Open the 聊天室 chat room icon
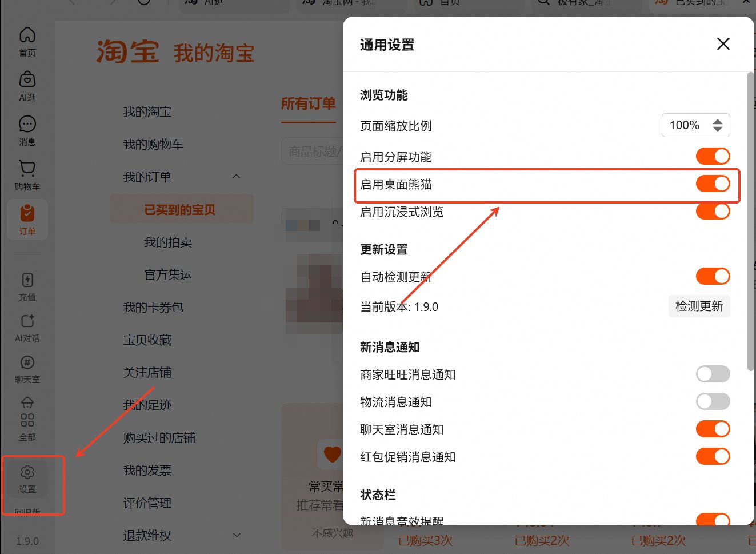The image size is (756, 554). coord(27,369)
